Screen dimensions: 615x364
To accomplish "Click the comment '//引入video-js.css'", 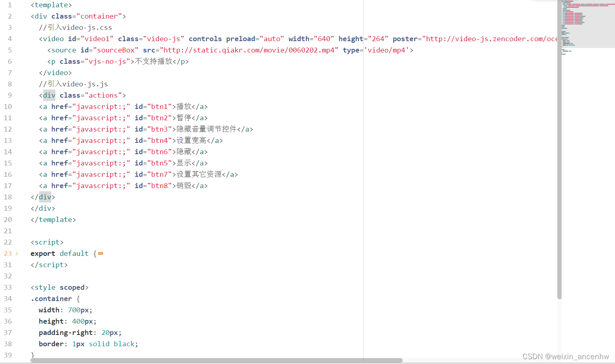I will [76, 27].
